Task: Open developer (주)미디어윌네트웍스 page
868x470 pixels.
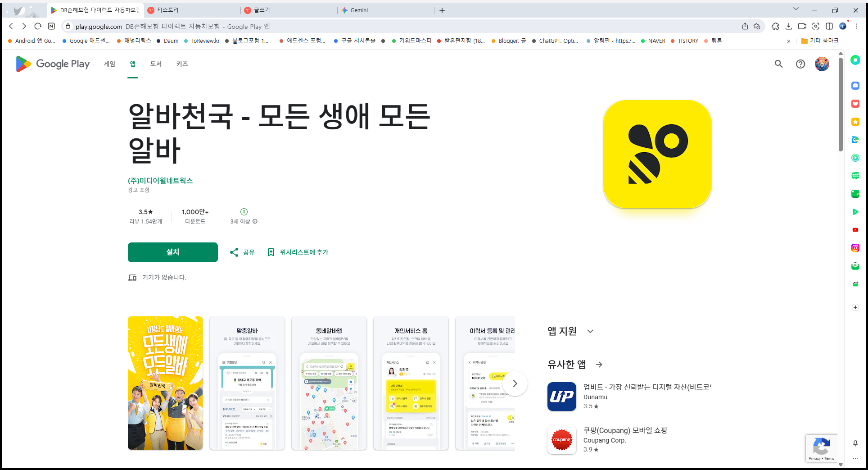Action: [x=160, y=181]
